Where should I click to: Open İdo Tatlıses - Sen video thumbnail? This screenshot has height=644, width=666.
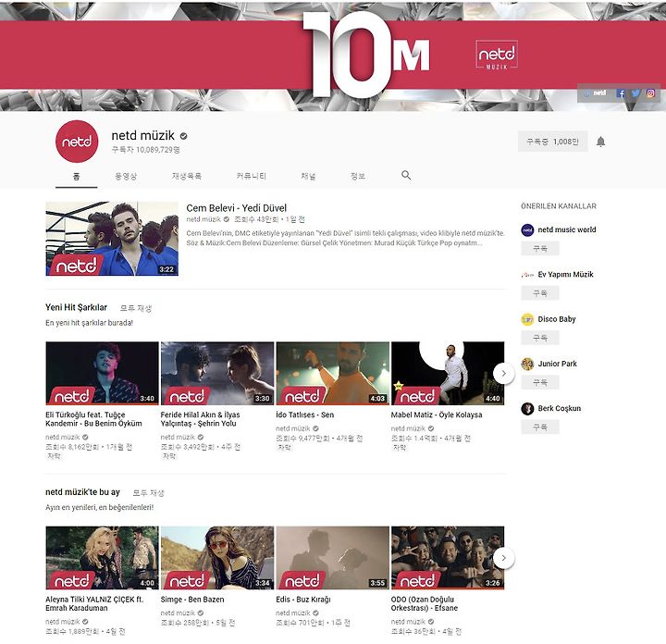point(333,373)
